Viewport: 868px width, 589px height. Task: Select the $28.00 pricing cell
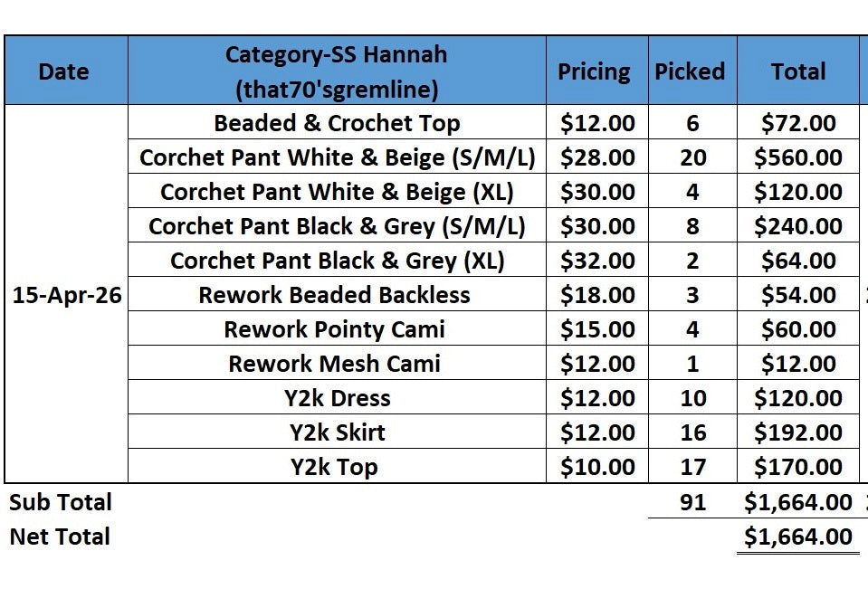tap(597, 157)
